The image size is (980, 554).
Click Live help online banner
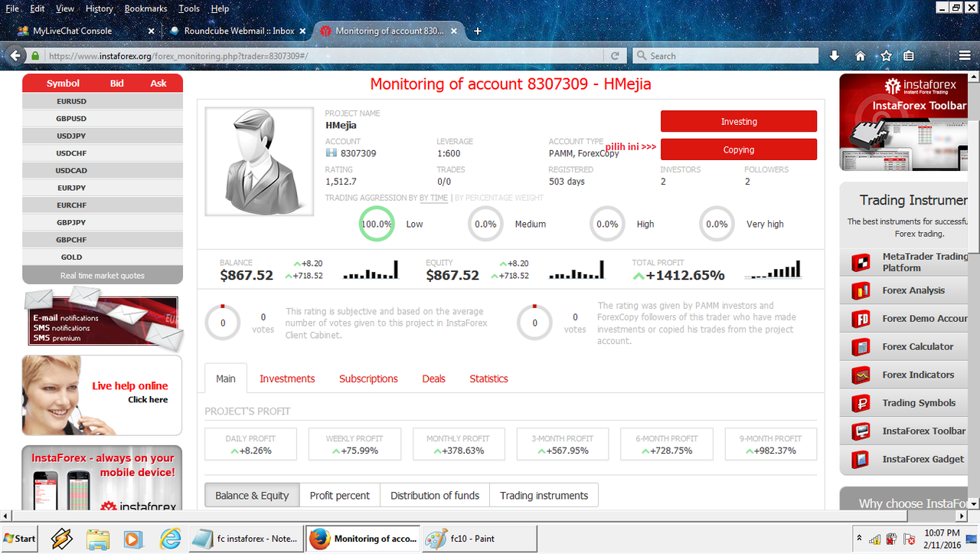[x=102, y=395]
